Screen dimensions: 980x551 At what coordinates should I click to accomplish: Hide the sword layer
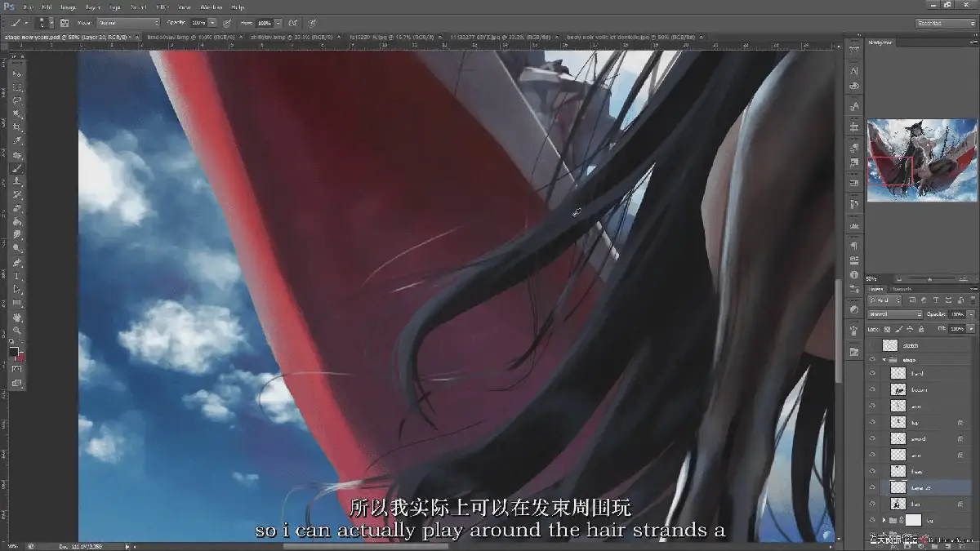tap(872, 438)
